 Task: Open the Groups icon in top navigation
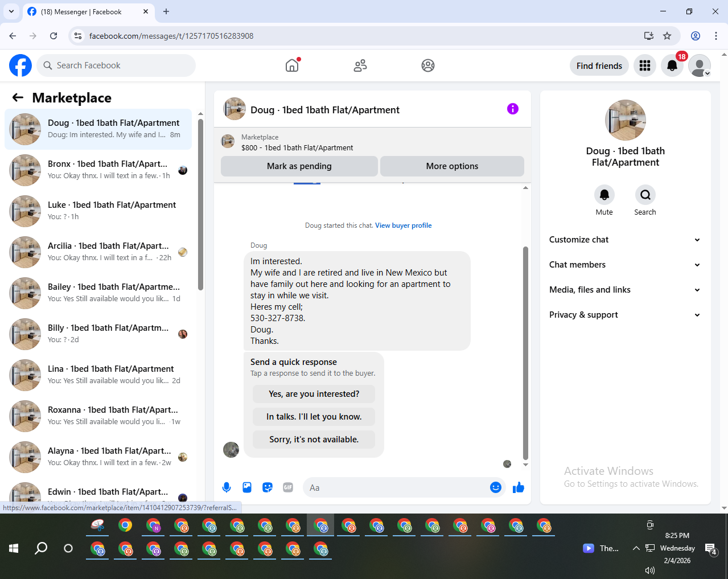coord(428,65)
